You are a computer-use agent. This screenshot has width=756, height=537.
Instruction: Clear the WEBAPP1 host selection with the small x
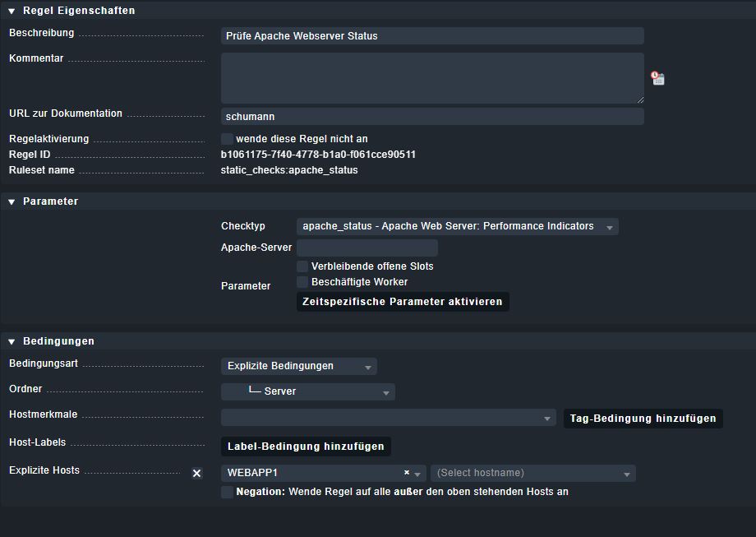pos(407,473)
